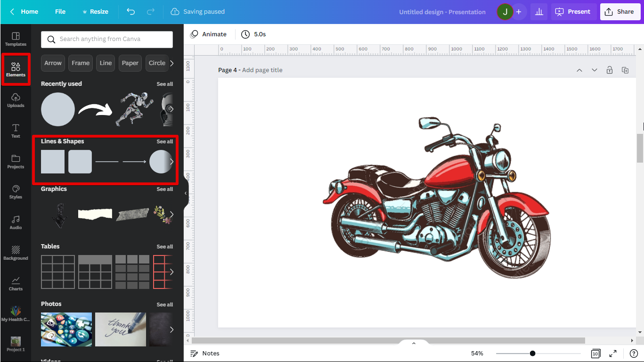
Task: Select the Text tool in sidebar
Action: click(16, 131)
